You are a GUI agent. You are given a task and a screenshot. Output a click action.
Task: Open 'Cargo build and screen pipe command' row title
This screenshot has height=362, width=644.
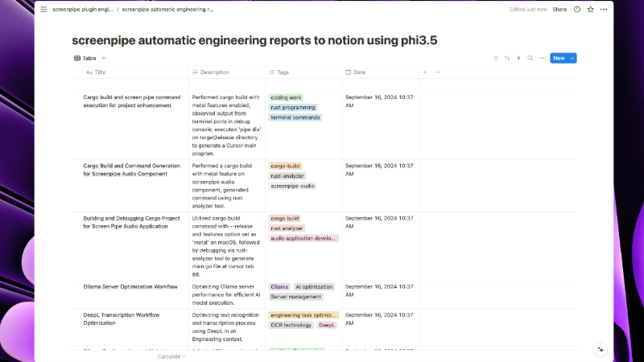pos(132,101)
